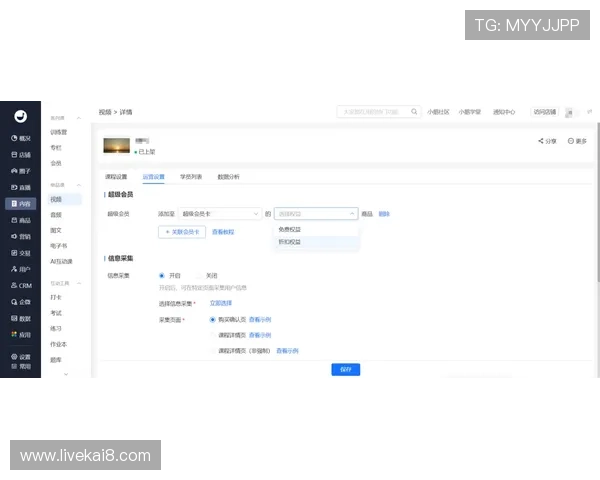Open 营销 marketing section in sidebar
Screen dimensions: 600x480
coord(20,236)
